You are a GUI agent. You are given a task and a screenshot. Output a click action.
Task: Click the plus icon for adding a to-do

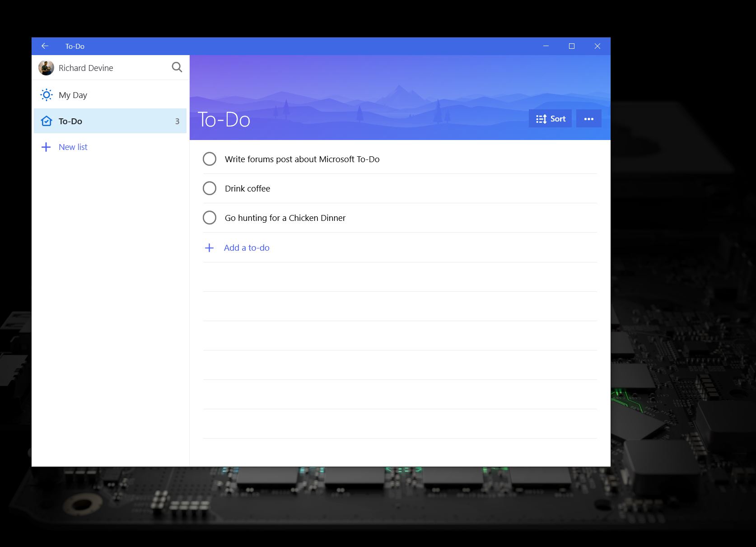tap(209, 248)
